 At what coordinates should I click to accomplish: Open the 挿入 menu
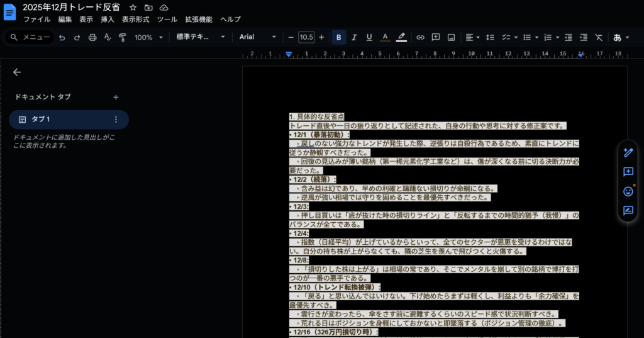click(108, 20)
